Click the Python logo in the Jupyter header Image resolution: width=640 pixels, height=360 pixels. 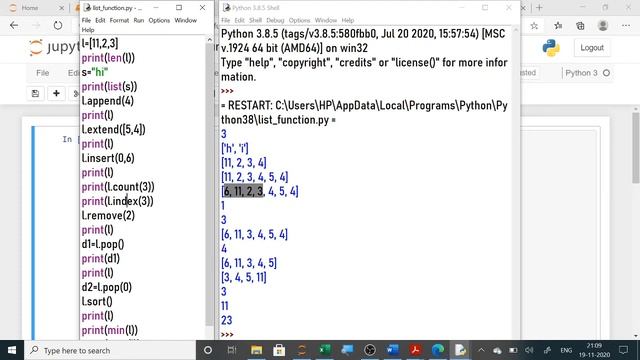coord(551,48)
